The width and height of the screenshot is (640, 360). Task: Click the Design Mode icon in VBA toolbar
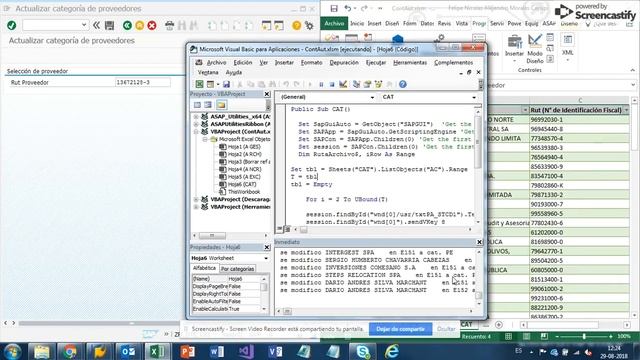(x=343, y=84)
